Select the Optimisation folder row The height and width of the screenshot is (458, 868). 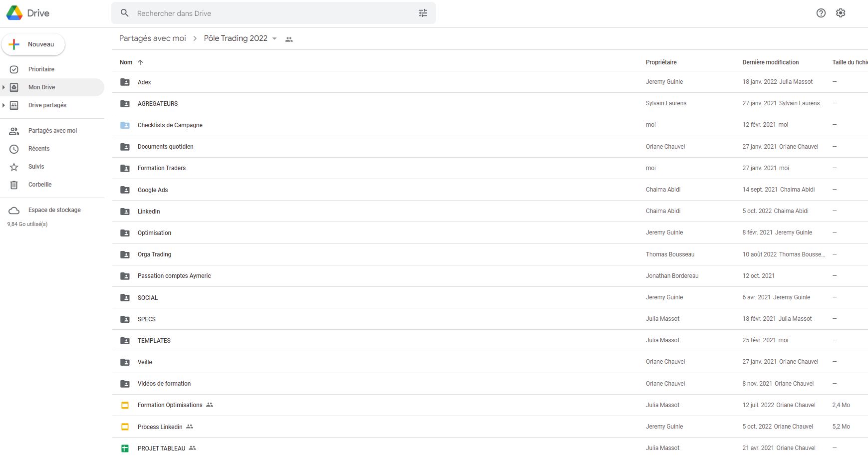click(x=490, y=232)
